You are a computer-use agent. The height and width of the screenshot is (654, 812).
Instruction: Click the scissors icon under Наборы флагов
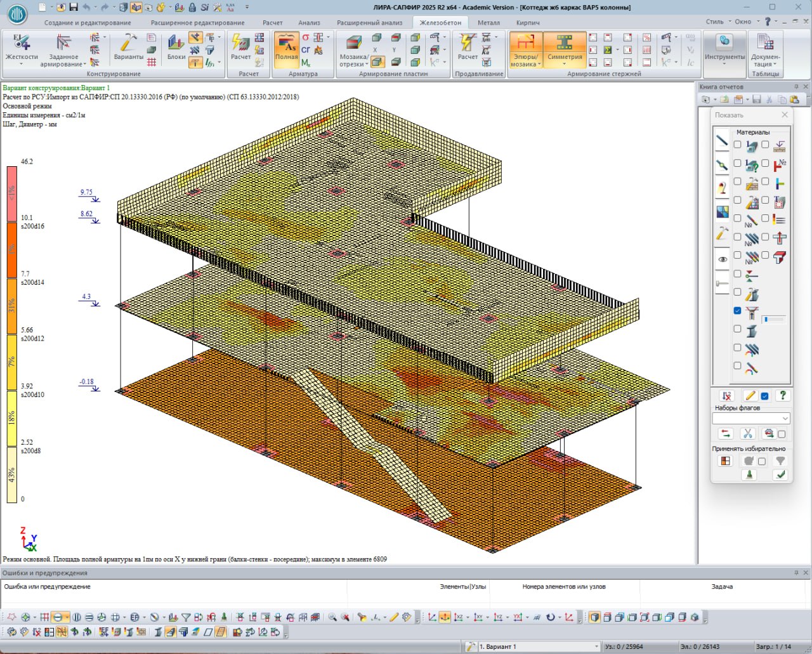(747, 434)
